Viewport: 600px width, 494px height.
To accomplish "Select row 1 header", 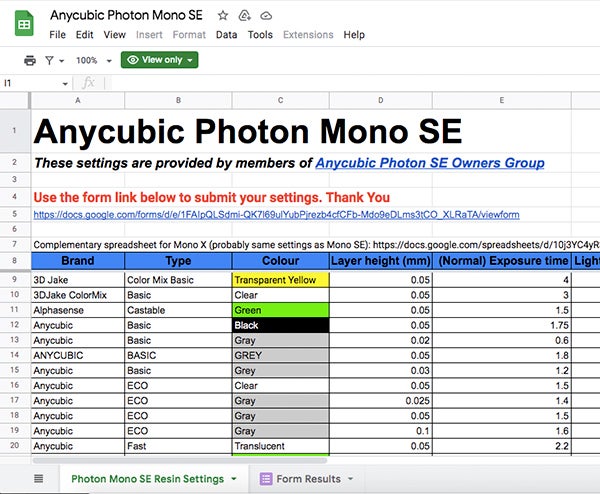I will (15, 131).
